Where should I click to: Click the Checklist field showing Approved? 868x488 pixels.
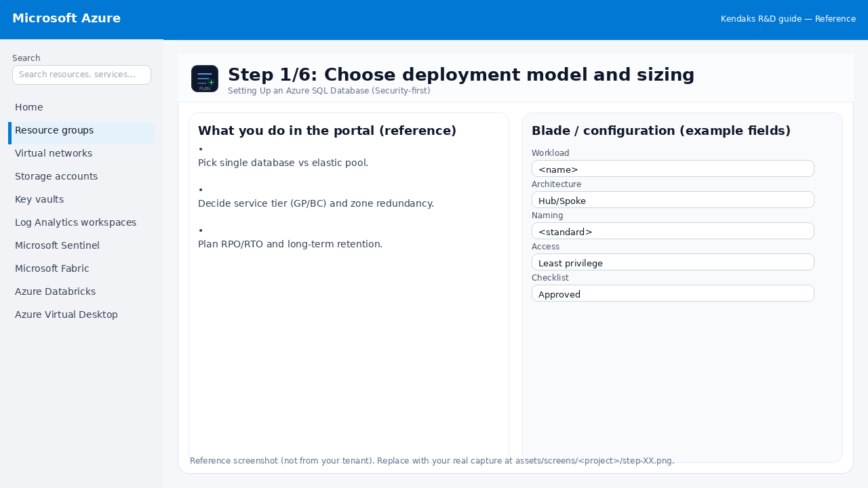(673, 293)
